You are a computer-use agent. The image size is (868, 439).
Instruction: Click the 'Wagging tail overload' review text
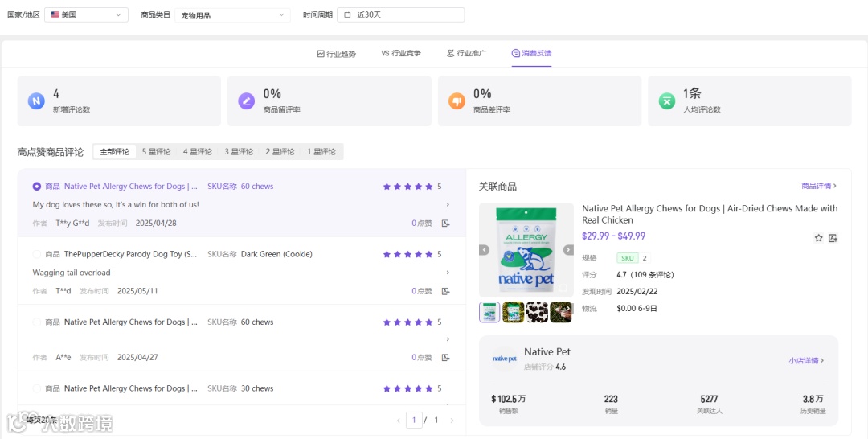coord(72,273)
